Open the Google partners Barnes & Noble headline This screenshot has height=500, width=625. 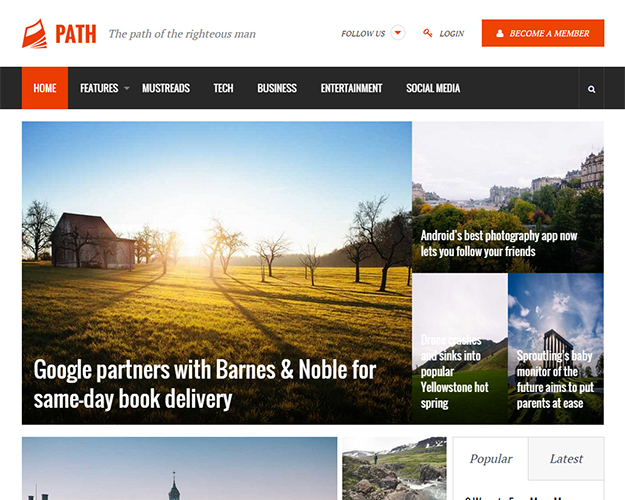point(205,384)
